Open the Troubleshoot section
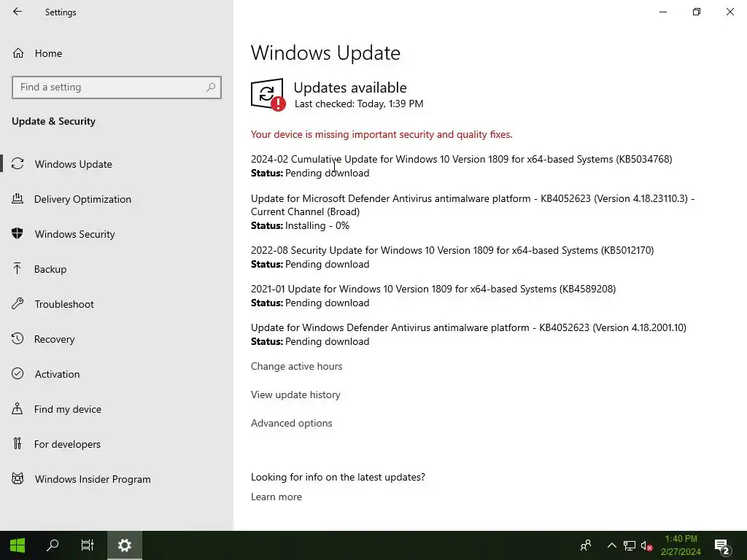 pyautogui.click(x=64, y=304)
